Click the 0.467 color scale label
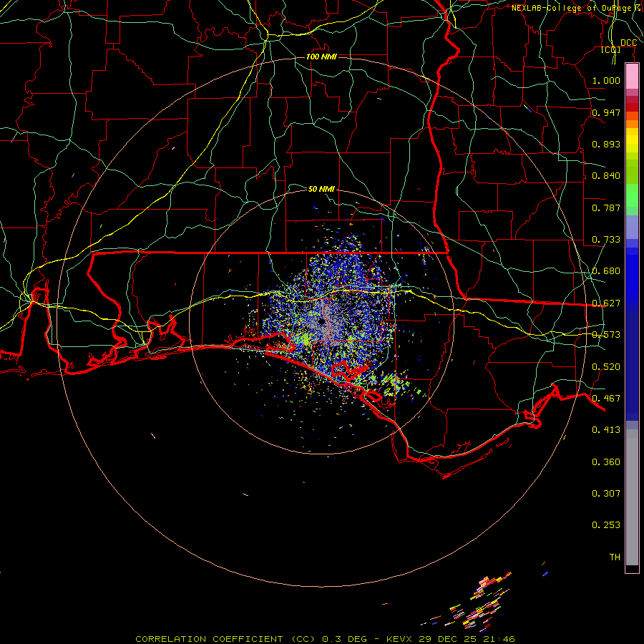This screenshot has height=644, width=644. click(606, 399)
